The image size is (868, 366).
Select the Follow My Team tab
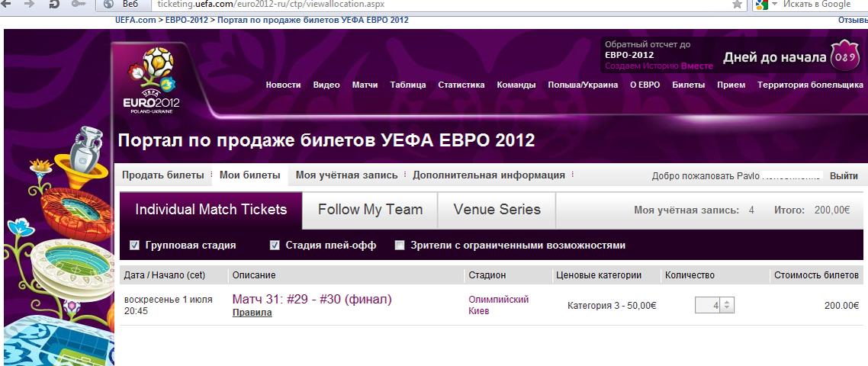(371, 210)
